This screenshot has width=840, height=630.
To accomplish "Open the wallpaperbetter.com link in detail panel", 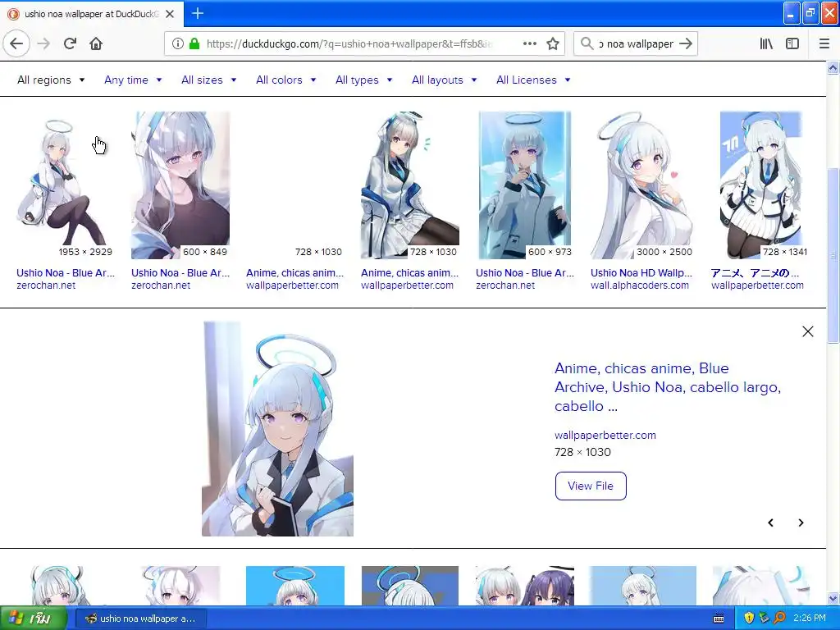I will click(605, 435).
